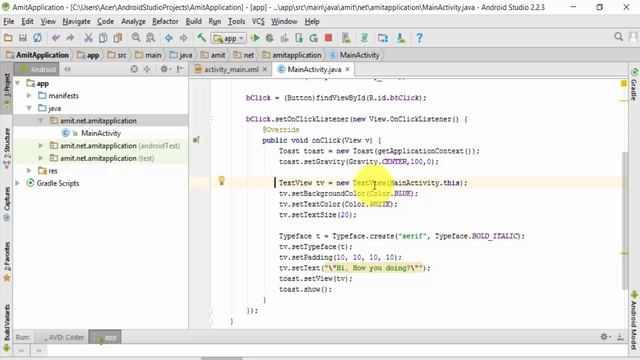Toggle the Favorites tool window
The height and width of the screenshot is (360, 640).
(7, 261)
